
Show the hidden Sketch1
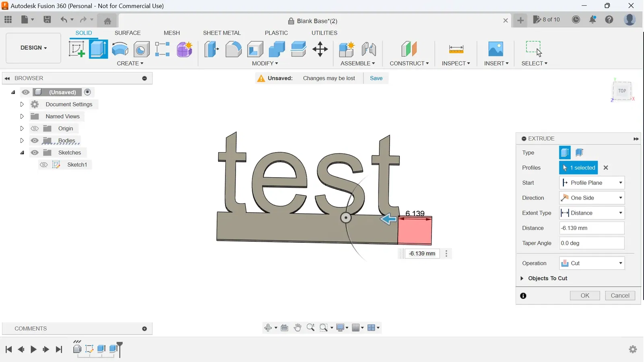coord(44,165)
